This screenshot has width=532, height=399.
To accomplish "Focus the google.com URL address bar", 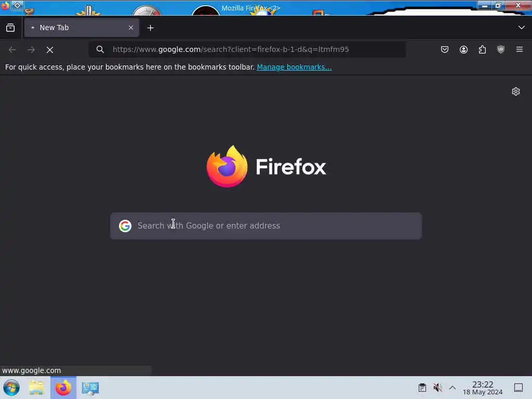I will tap(248, 49).
